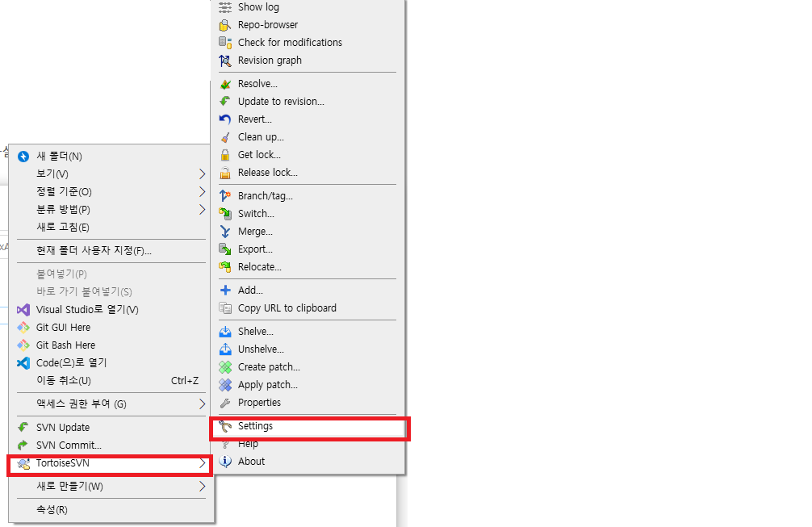Click the Repo-browser icon

point(224,25)
